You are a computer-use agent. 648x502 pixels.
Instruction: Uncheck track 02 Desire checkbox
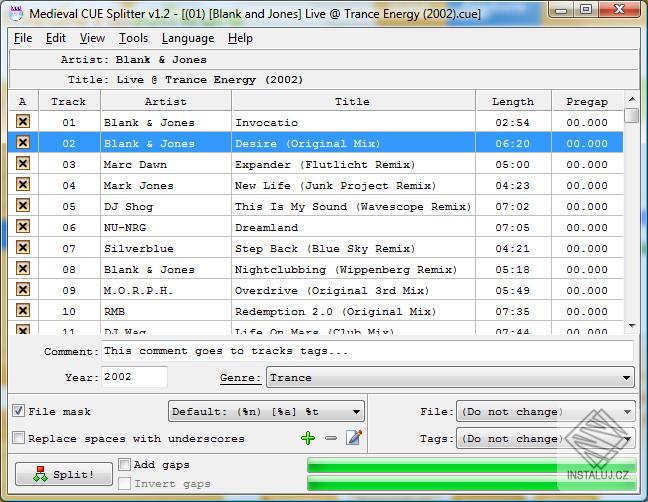tap(23, 143)
